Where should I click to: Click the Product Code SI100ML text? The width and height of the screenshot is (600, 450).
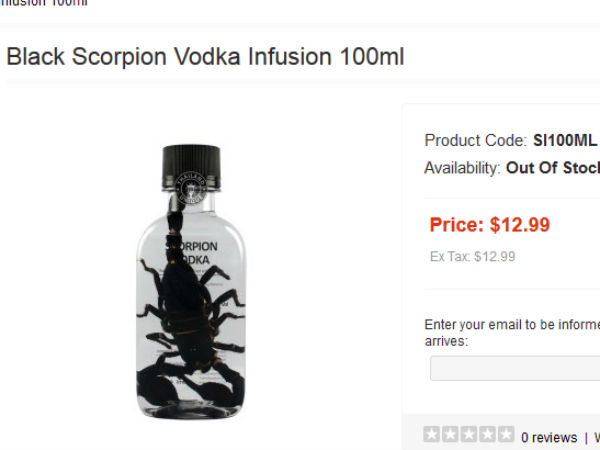[x=510, y=140]
